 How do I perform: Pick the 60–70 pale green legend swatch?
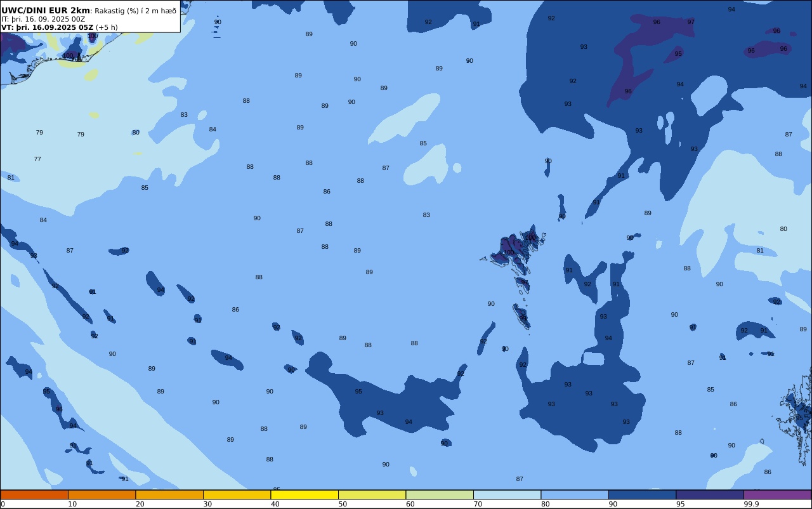440,494
